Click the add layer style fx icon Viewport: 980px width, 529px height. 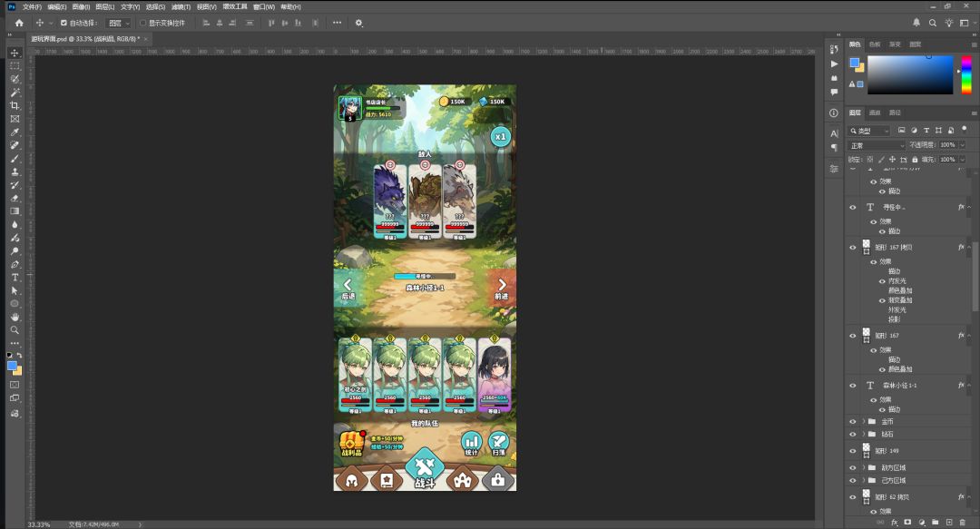point(895,522)
